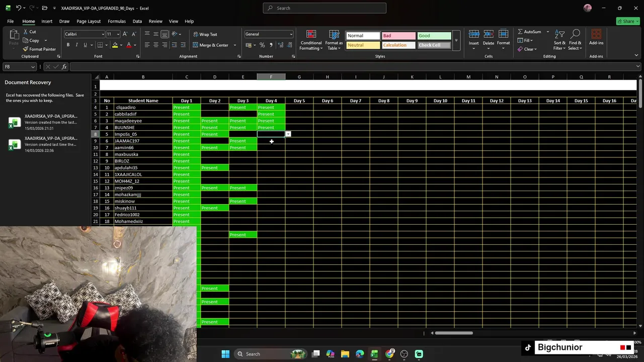Click Decrease Decimal icon

pos(290,45)
